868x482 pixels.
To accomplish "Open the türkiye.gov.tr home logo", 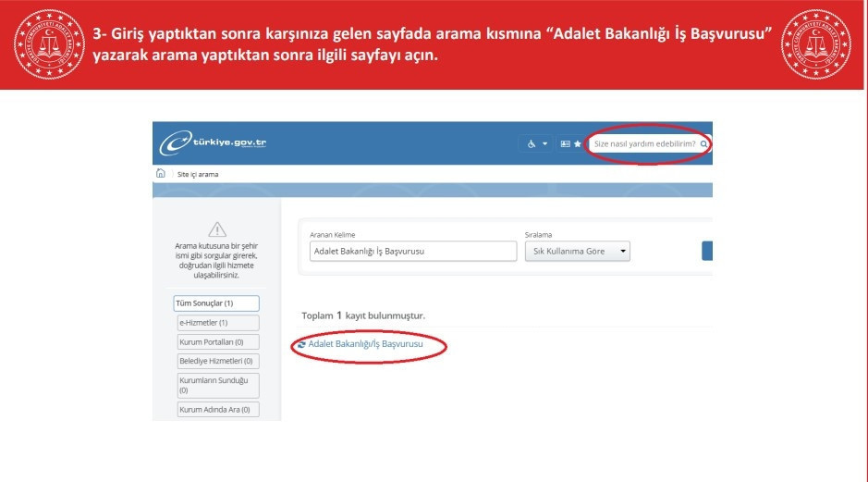I will pyautogui.click(x=214, y=143).
